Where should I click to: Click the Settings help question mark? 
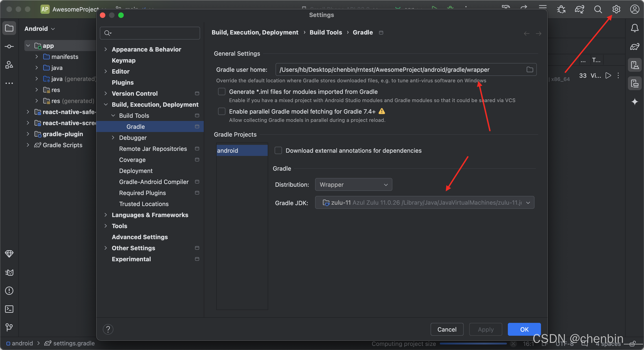pyautogui.click(x=108, y=329)
